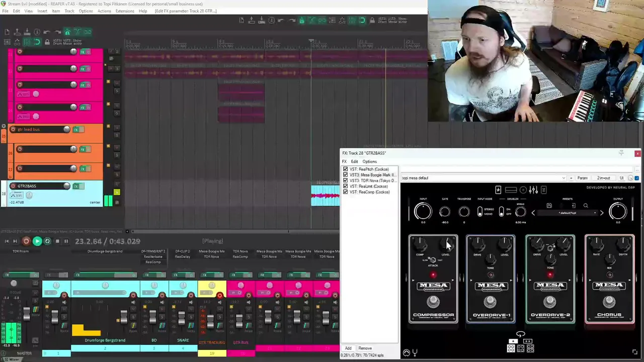The height and width of the screenshot is (362, 644).
Task: Open the cabinet speaker section icon
Action: 523,190
